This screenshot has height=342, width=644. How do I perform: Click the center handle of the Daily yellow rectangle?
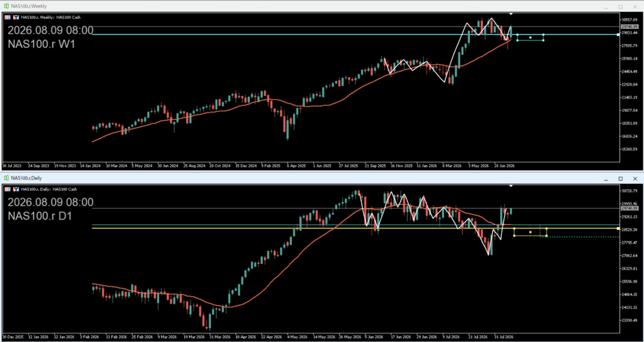[x=530, y=232]
